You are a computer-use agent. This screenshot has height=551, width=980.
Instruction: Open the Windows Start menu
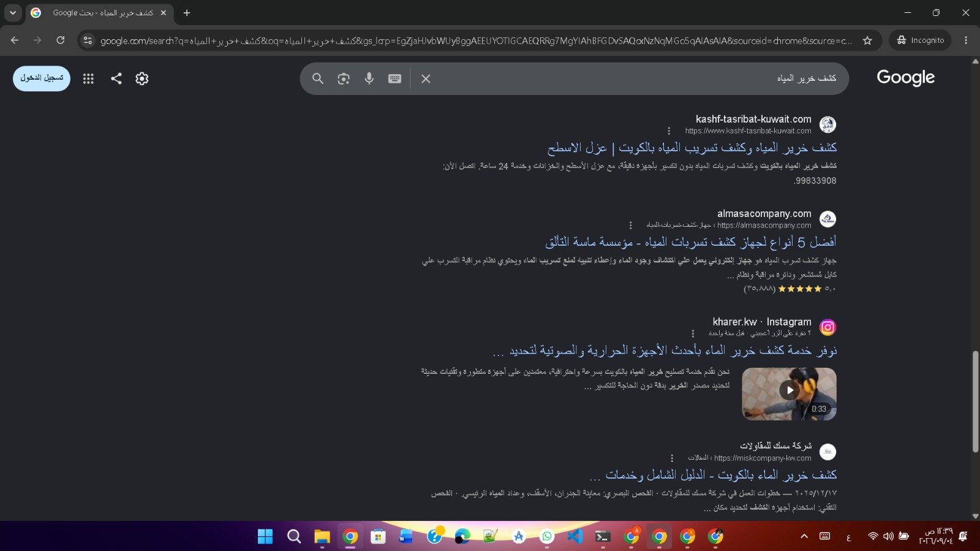pyautogui.click(x=265, y=536)
